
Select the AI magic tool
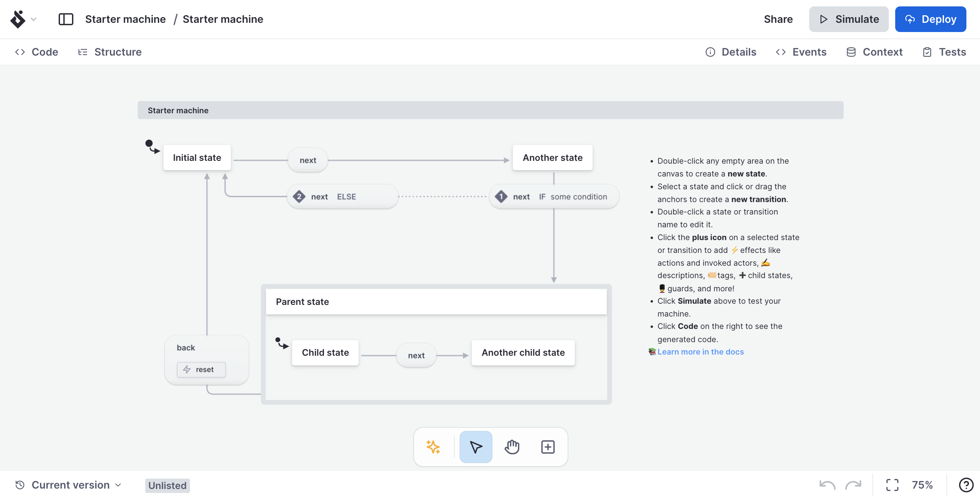click(434, 446)
